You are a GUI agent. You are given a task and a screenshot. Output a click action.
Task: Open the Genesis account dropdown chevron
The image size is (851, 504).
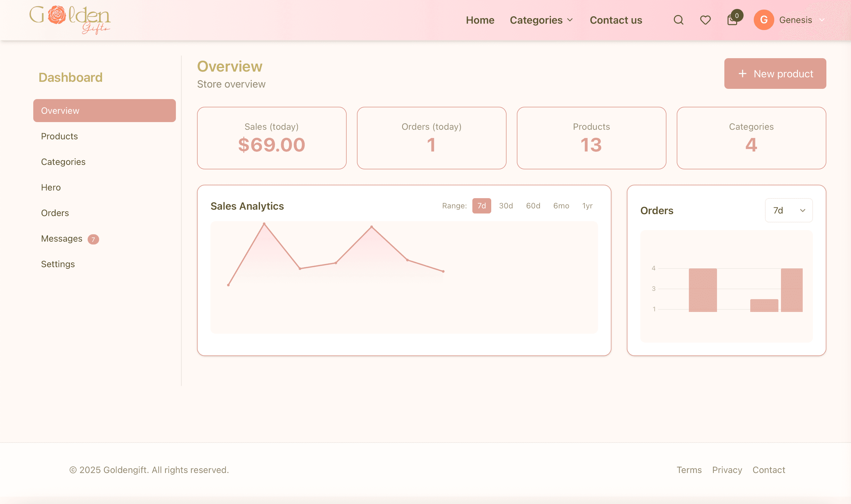click(822, 20)
